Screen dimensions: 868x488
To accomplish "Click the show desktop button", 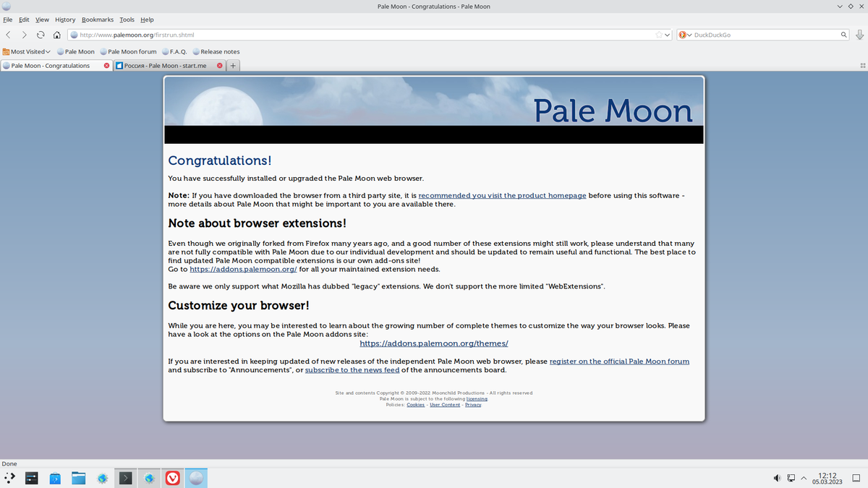I will tap(858, 478).
